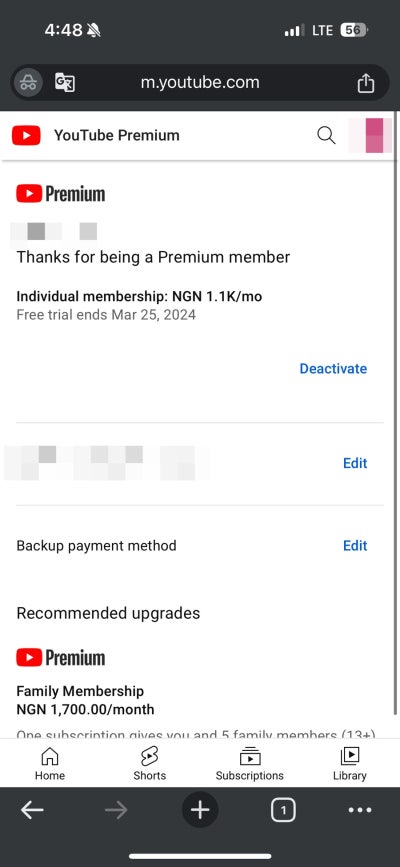Tap the share icon in address bar
The height and width of the screenshot is (867, 400).
point(366,83)
